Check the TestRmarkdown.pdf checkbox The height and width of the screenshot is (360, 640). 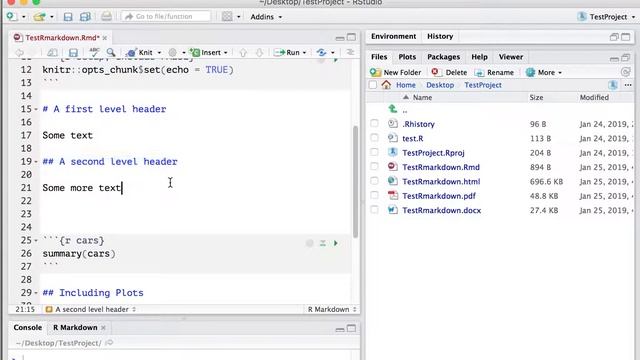tap(374, 195)
